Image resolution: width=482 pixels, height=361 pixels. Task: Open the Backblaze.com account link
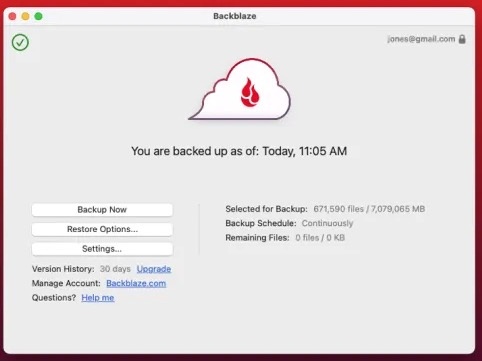pyautogui.click(x=136, y=283)
